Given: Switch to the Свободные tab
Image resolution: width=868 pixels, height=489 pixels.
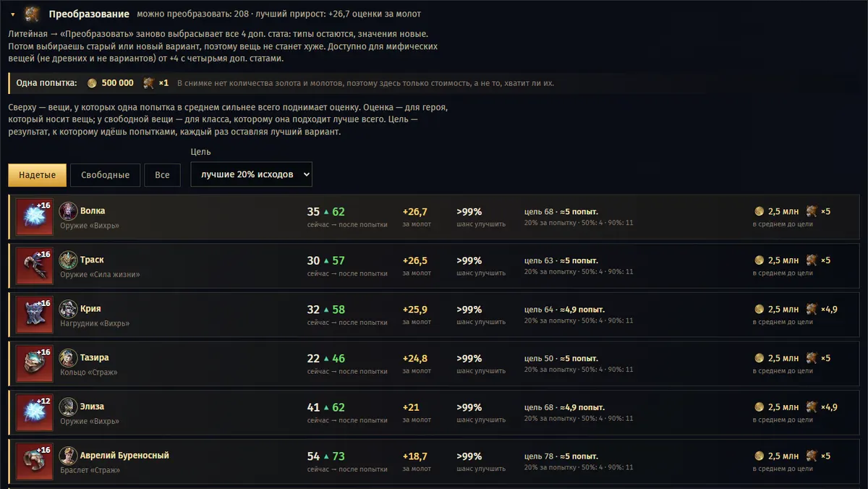Looking at the screenshot, I should (x=105, y=175).
